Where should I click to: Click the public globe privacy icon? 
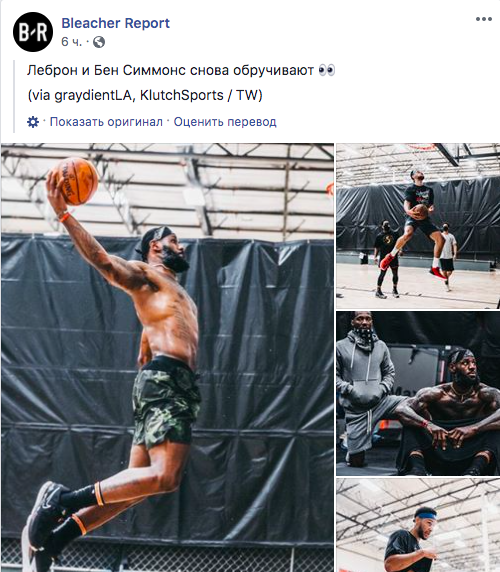coord(99,42)
